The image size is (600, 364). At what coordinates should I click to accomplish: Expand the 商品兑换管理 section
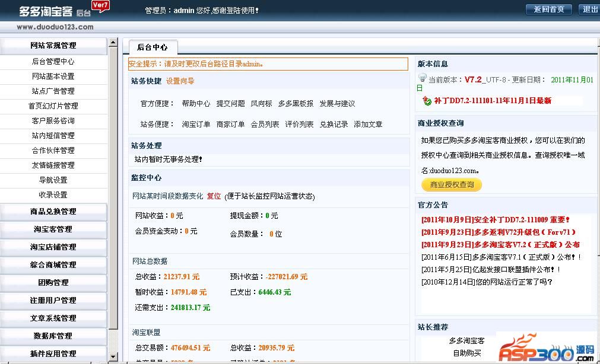53,212
